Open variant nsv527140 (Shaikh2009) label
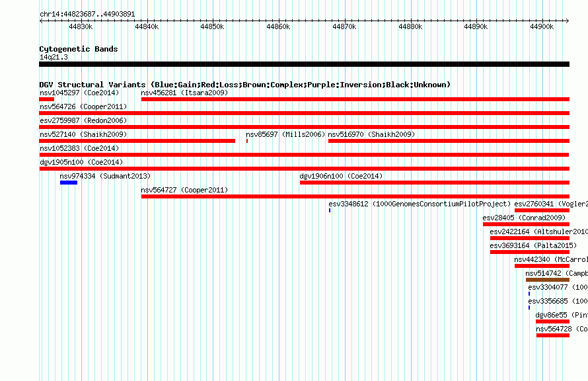The height and width of the screenshot is (381, 588). 83,134
